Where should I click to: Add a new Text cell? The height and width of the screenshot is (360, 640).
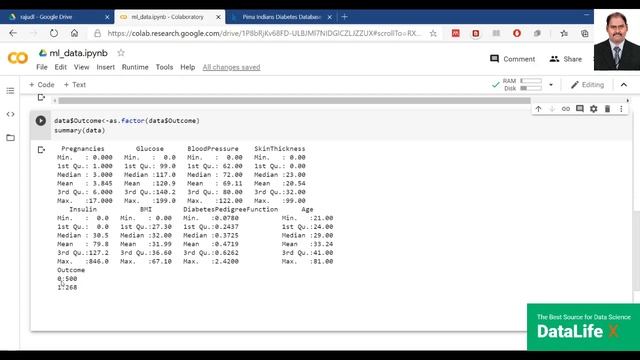click(x=75, y=85)
